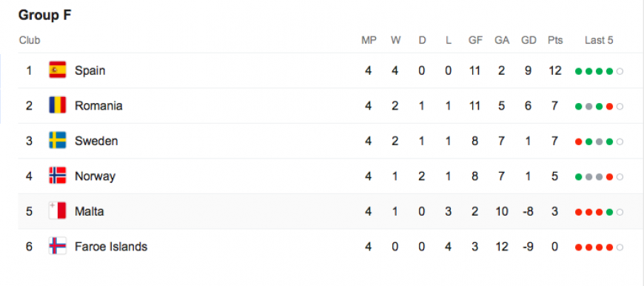Select the Norway team name
644x286 pixels.
pyautogui.click(x=95, y=176)
